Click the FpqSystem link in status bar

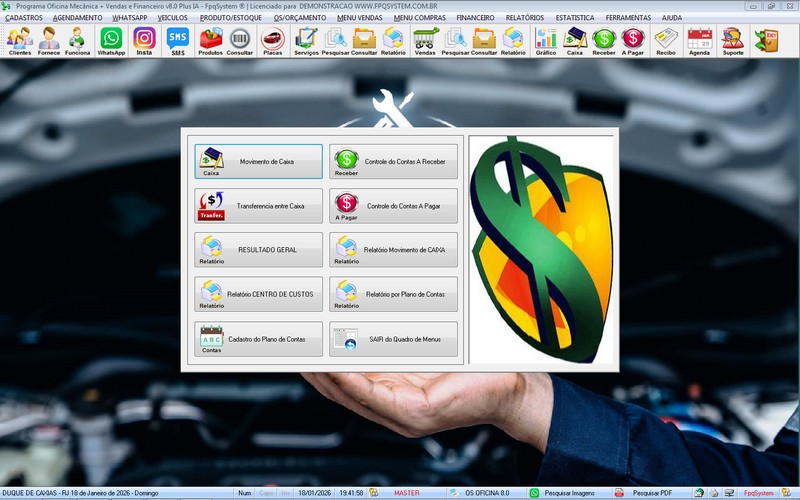pos(758,493)
